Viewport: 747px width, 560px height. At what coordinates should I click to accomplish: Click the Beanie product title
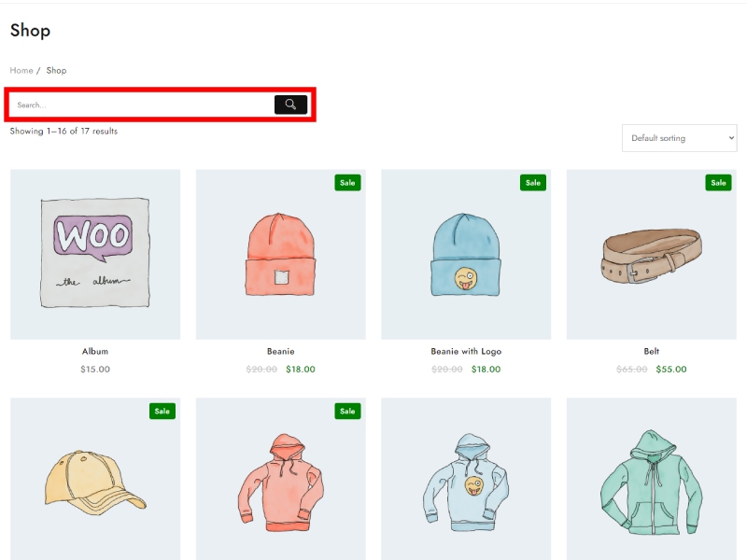280,352
